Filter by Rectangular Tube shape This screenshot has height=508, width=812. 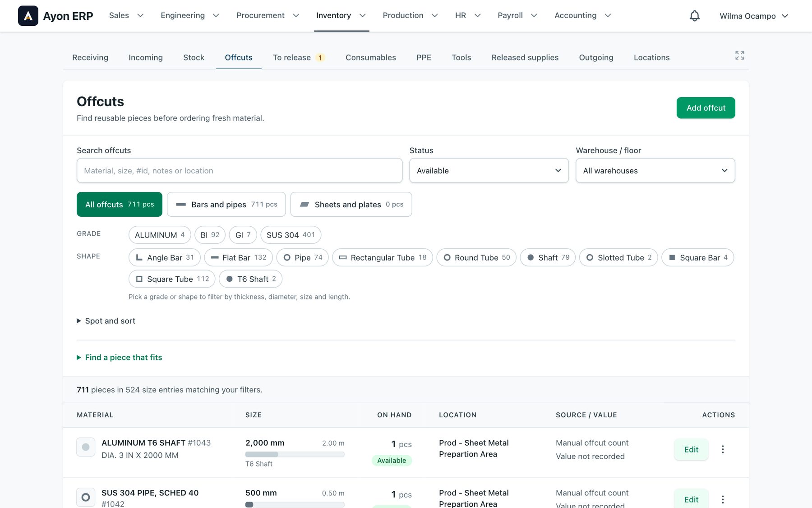tap(383, 257)
